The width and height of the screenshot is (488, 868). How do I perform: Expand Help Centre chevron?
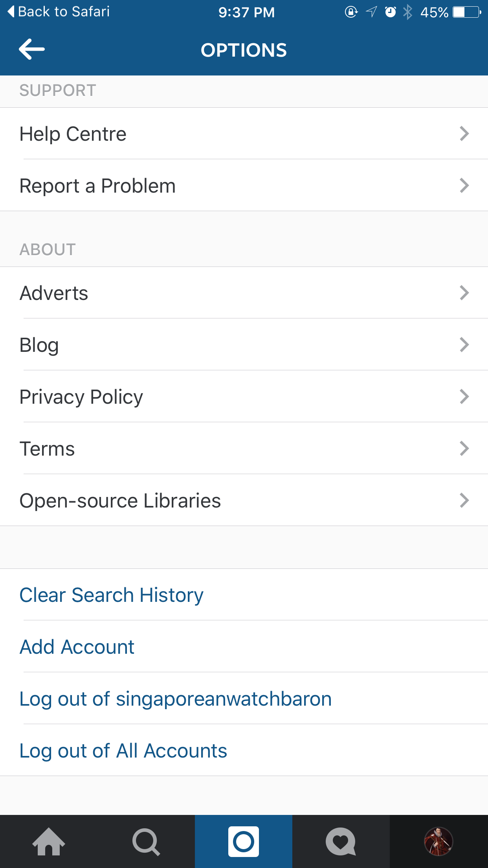464,134
